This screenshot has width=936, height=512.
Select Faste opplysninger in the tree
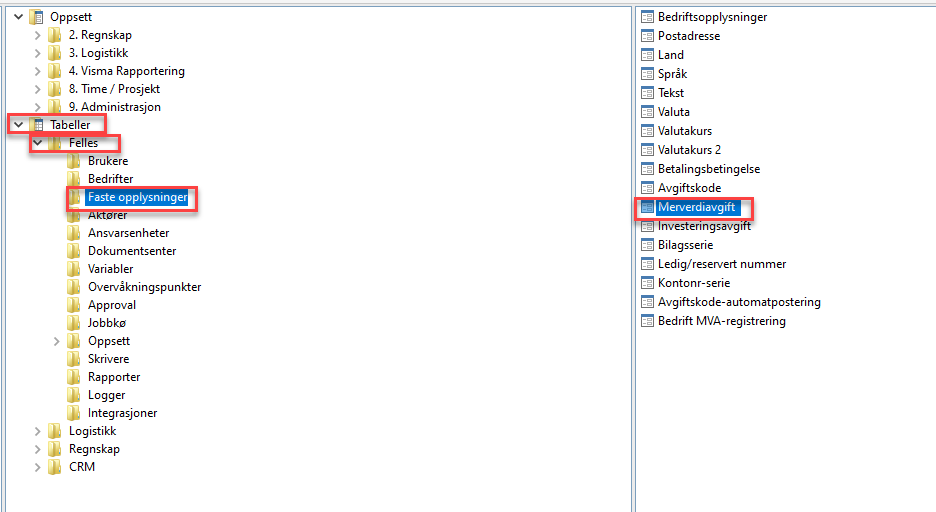pos(137,197)
